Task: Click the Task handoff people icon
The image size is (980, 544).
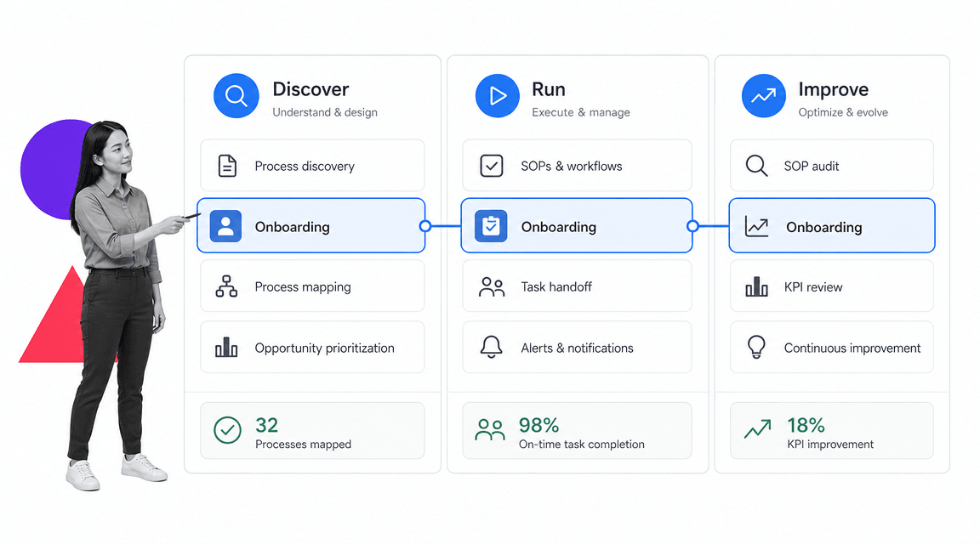Action: [491, 286]
